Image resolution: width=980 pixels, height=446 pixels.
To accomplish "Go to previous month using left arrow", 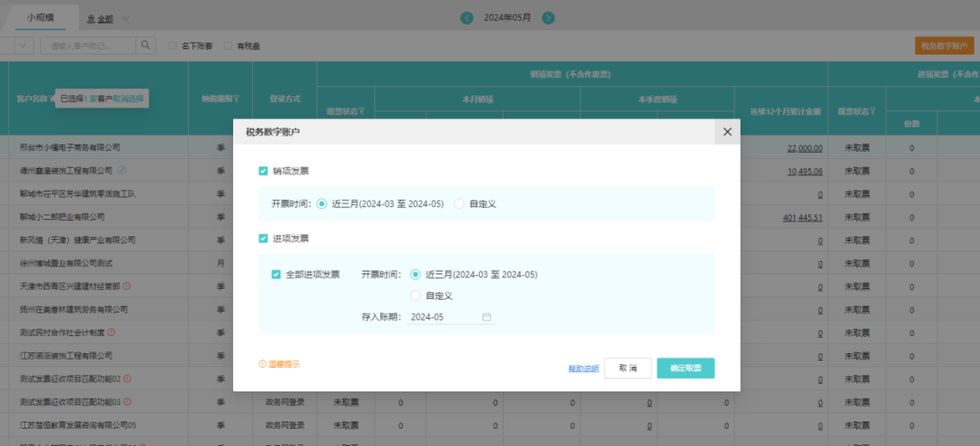I will click(467, 18).
